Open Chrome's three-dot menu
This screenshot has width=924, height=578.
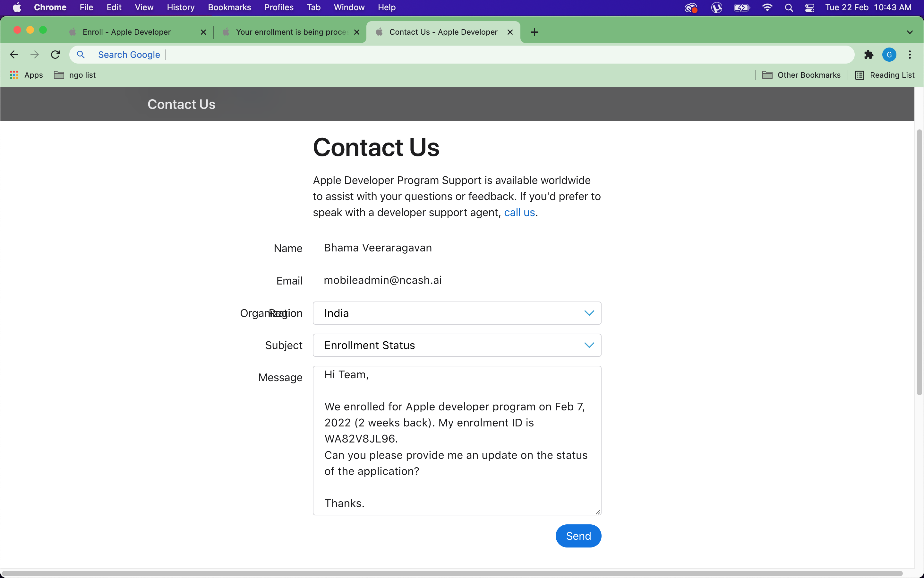coord(910,55)
